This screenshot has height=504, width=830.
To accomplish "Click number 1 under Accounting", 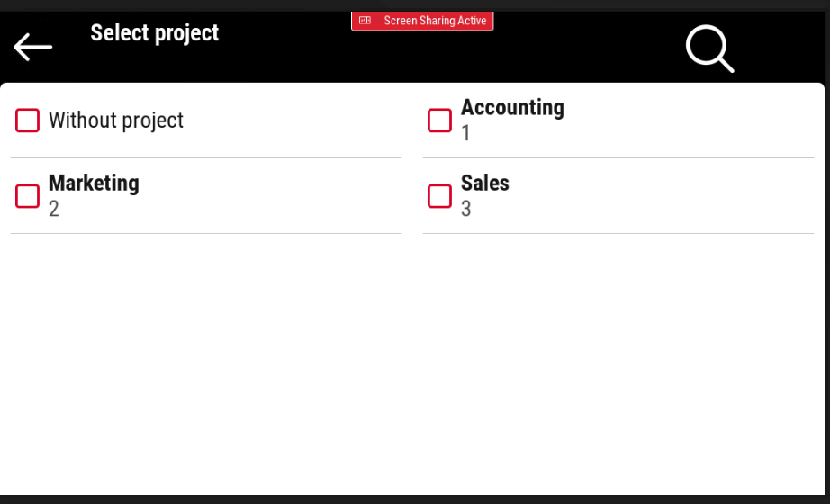I will click(466, 133).
